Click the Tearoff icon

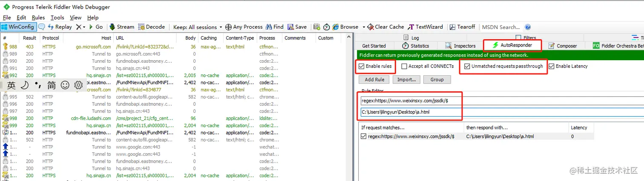[453, 26]
